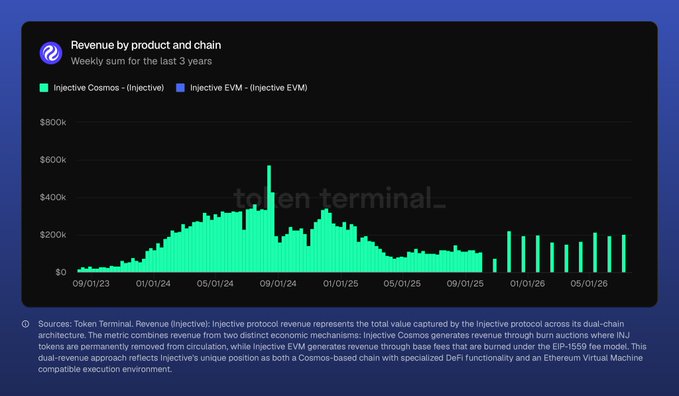Click the $0 y-axis label
The width and height of the screenshot is (679, 396).
tap(61, 273)
